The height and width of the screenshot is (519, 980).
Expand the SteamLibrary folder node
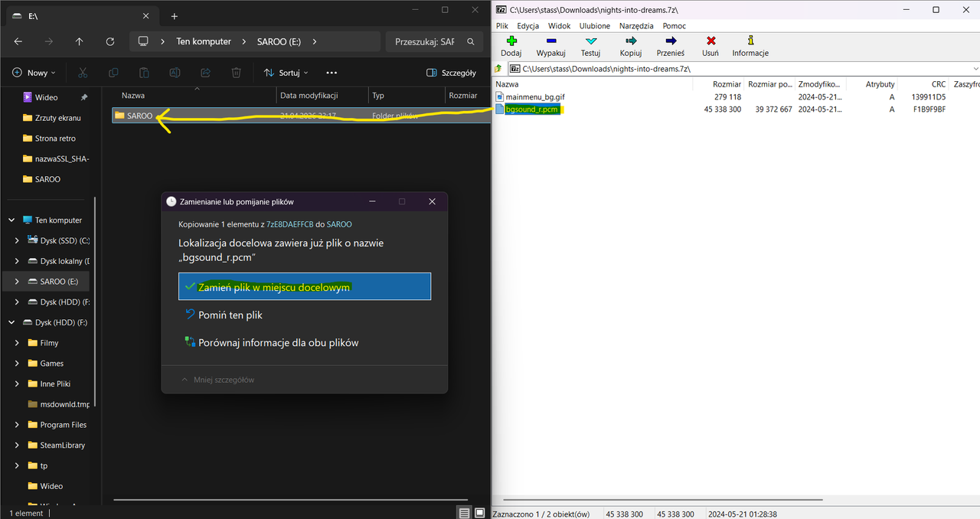pos(17,446)
